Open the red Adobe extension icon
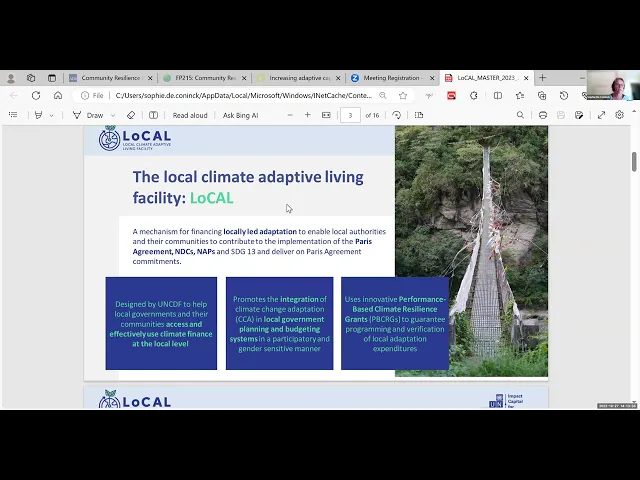640x480 pixels. pos(451,96)
